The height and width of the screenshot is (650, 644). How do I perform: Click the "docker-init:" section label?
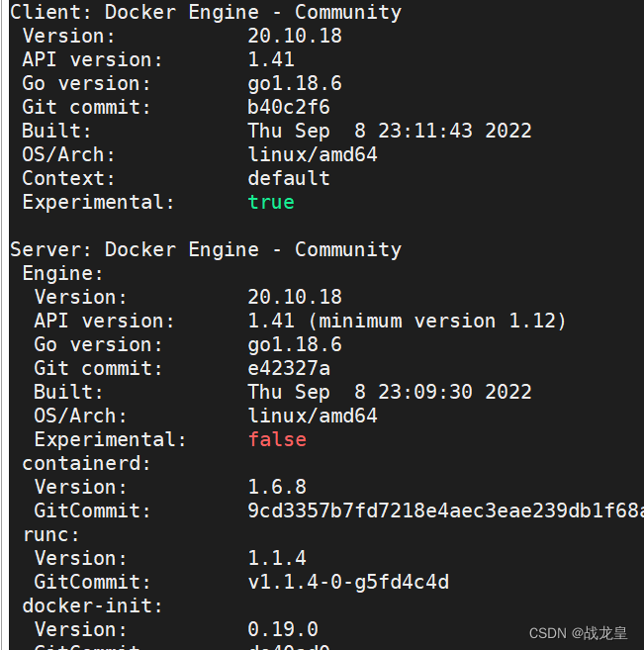pyautogui.click(x=92, y=606)
